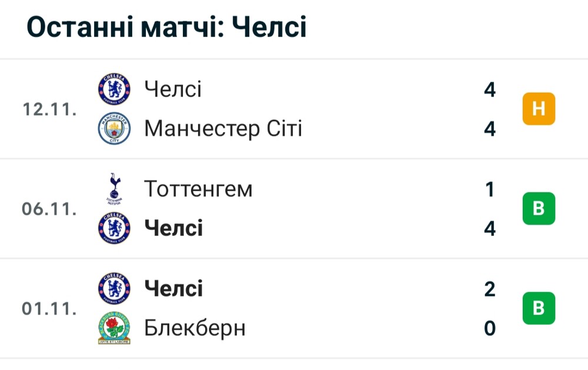Click the Останні матчі: Челсі heading
The height and width of the screenshot is (370, 588).
point(167,27)
